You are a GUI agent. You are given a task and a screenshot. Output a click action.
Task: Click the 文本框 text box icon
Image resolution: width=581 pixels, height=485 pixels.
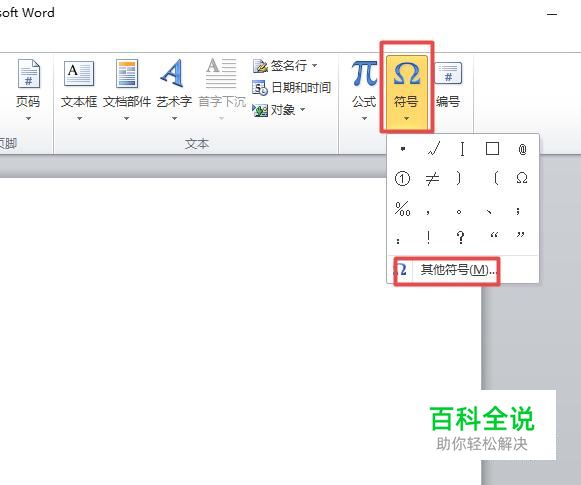tap(79, 73)
